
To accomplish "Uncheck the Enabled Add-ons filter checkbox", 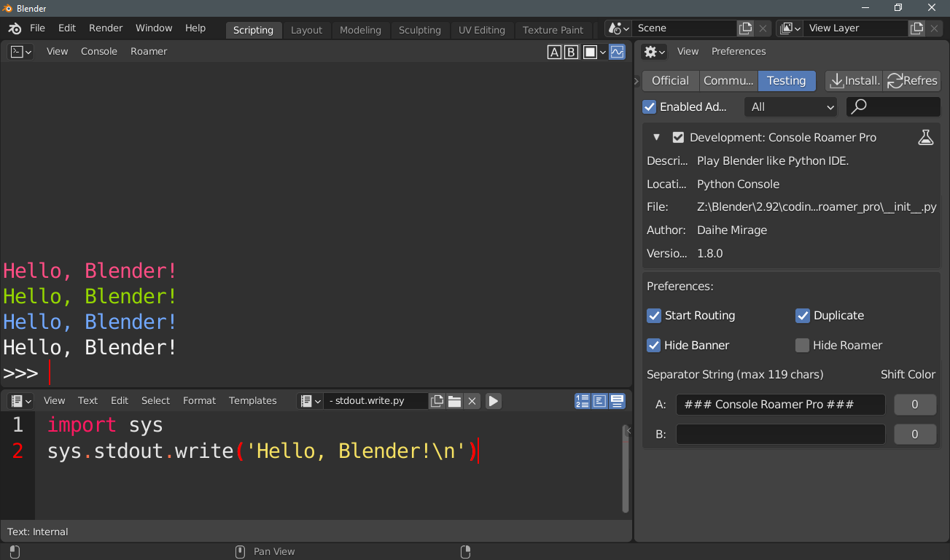I will point(649,106).
